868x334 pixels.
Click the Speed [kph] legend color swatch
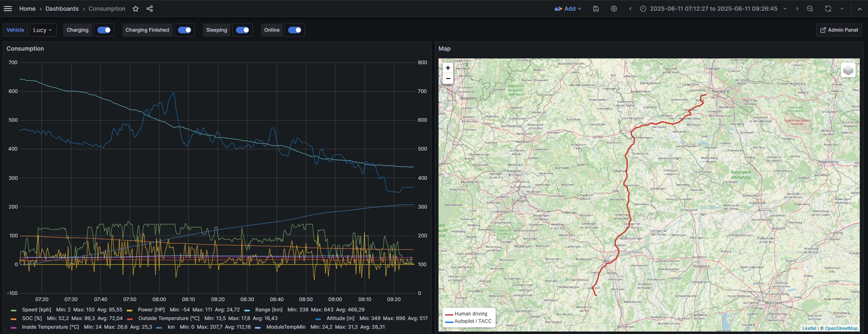coord(14,310)
